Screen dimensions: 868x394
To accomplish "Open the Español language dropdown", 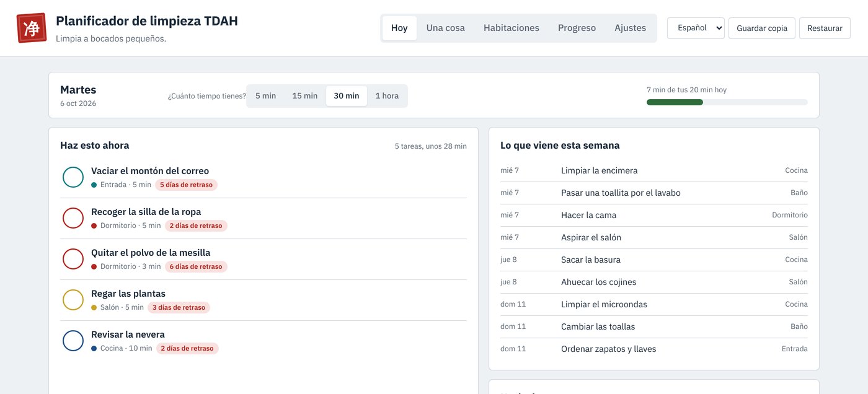I will (696, 28).
